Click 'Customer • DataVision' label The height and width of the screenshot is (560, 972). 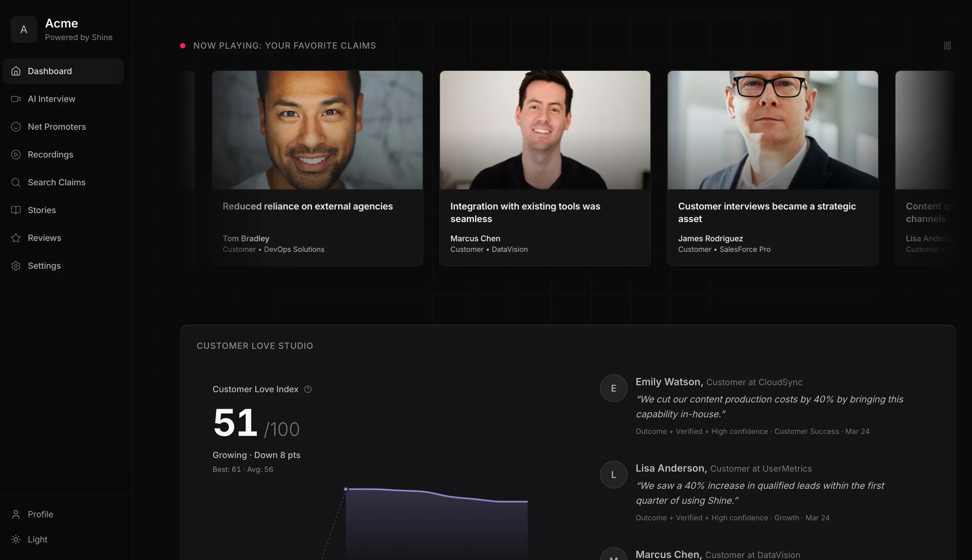(489, 249)
